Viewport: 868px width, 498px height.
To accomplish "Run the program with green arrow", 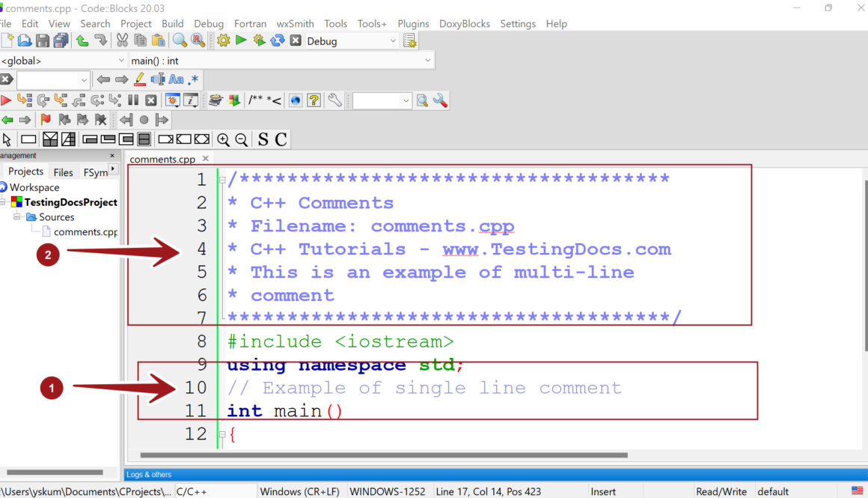I will (240, 40).
